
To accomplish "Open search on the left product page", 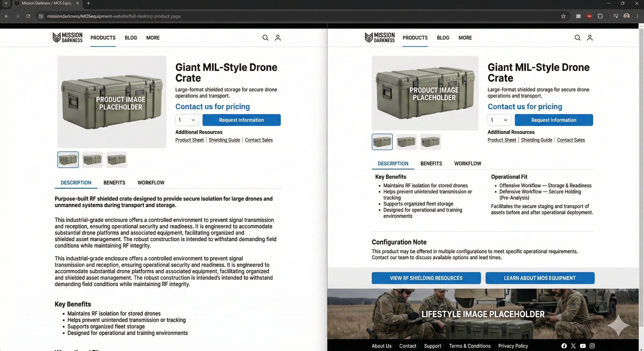I will (266, 38).
